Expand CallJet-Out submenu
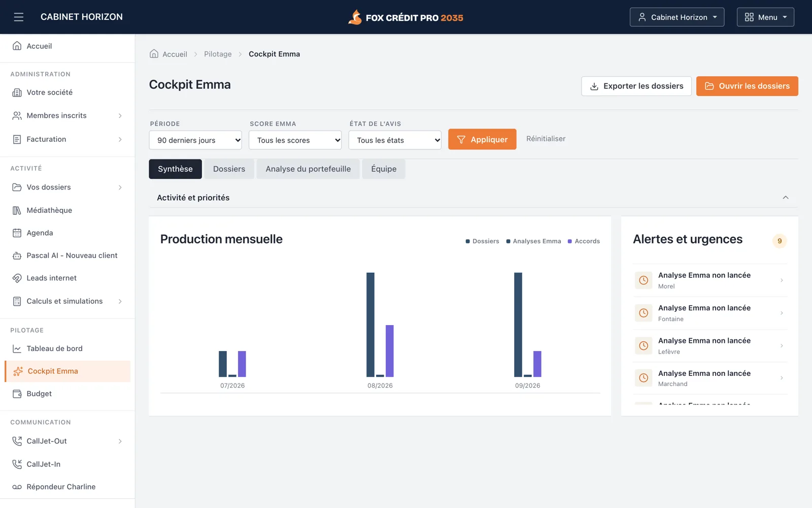Screen dimensions: 812x508 pos(120,441)
